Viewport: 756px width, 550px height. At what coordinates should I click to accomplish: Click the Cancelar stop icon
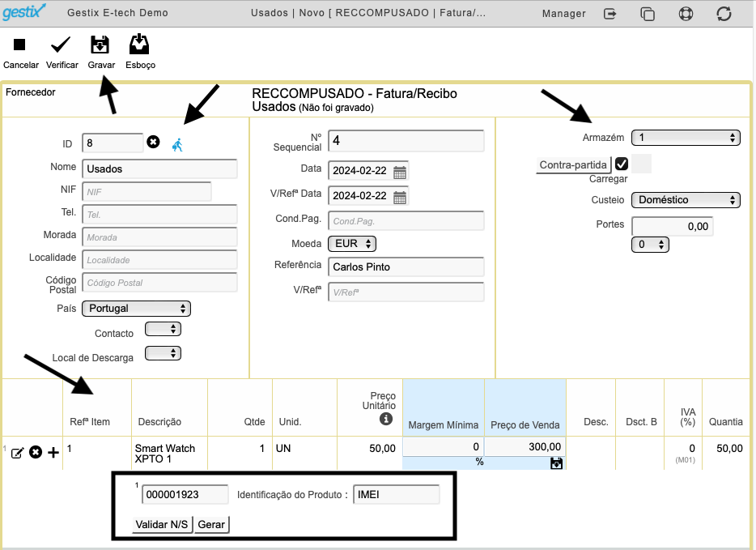19,45
